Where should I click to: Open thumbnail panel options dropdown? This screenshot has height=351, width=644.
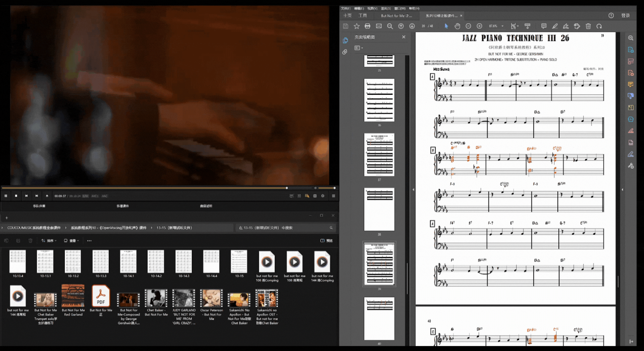[x=359, y=48]
